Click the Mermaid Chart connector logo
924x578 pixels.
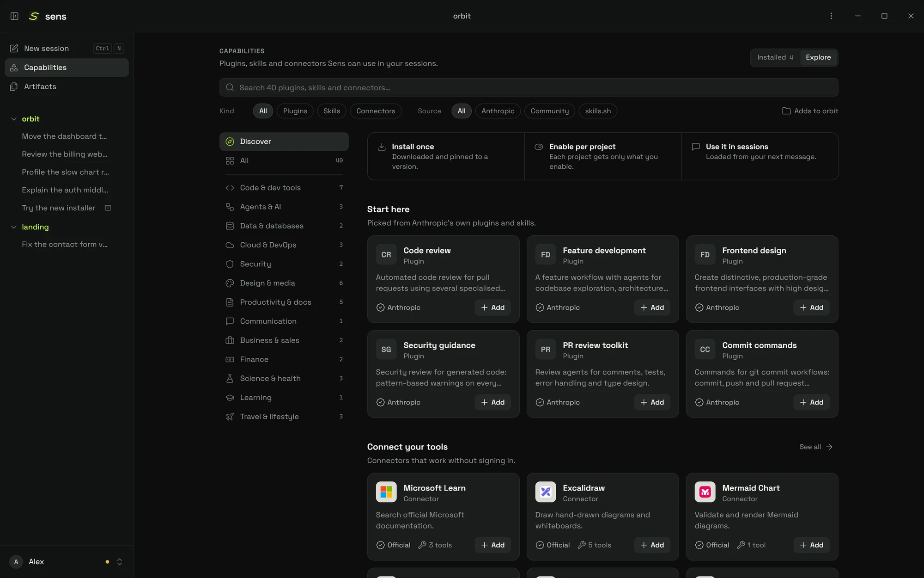click(705, 492)
